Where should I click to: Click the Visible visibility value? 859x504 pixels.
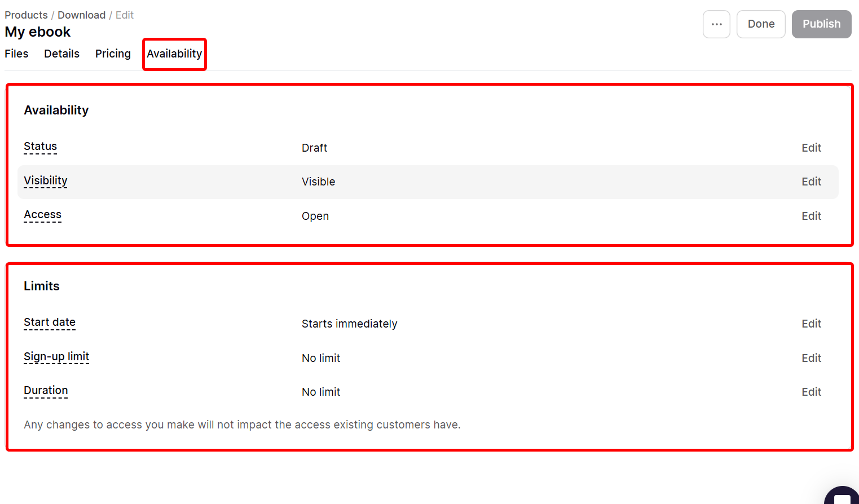318,182
